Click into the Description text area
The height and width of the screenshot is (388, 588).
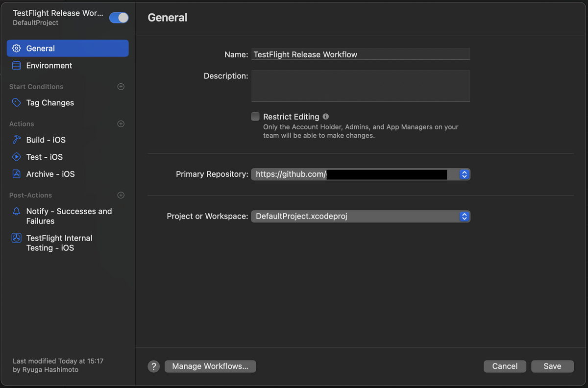(x=361, y=86)
